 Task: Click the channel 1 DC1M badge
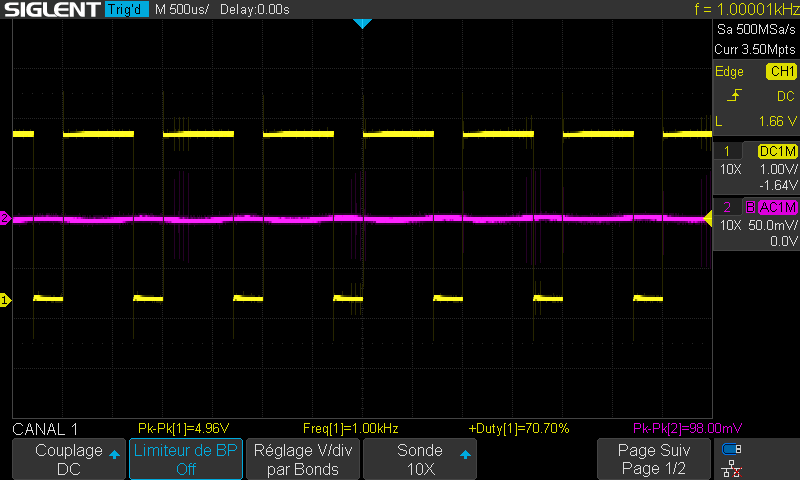pyautogui.click(x=778, y=151)
